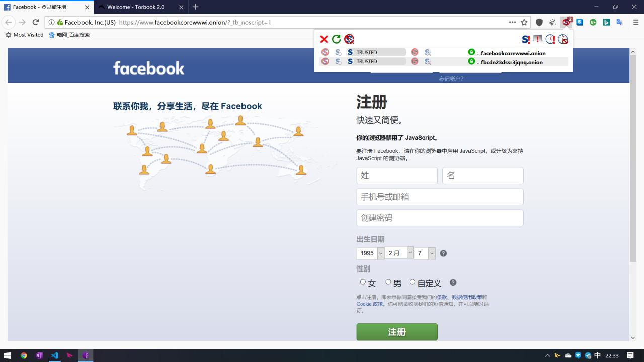Open the Windows Start menu

pos(8,355)
